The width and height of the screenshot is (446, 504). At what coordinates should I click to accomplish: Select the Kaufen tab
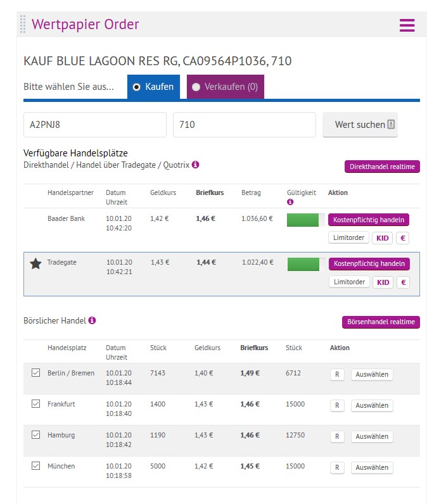[x=153, y=87]
